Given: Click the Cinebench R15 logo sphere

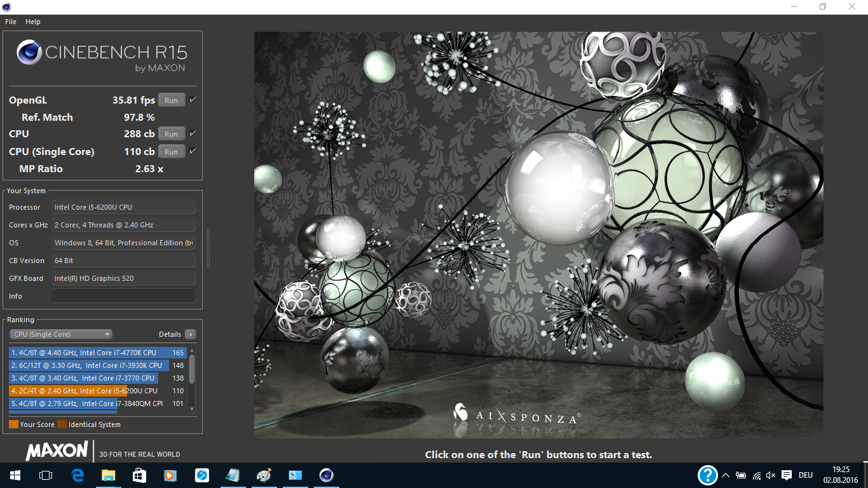Looking at the screenshot, I should (x=29, y=53).
